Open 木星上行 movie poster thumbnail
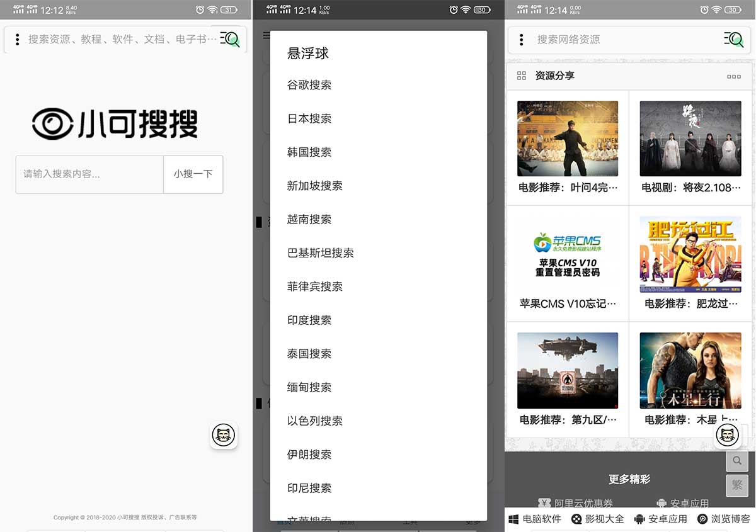The image size is (756, 532). click(690, 371)
